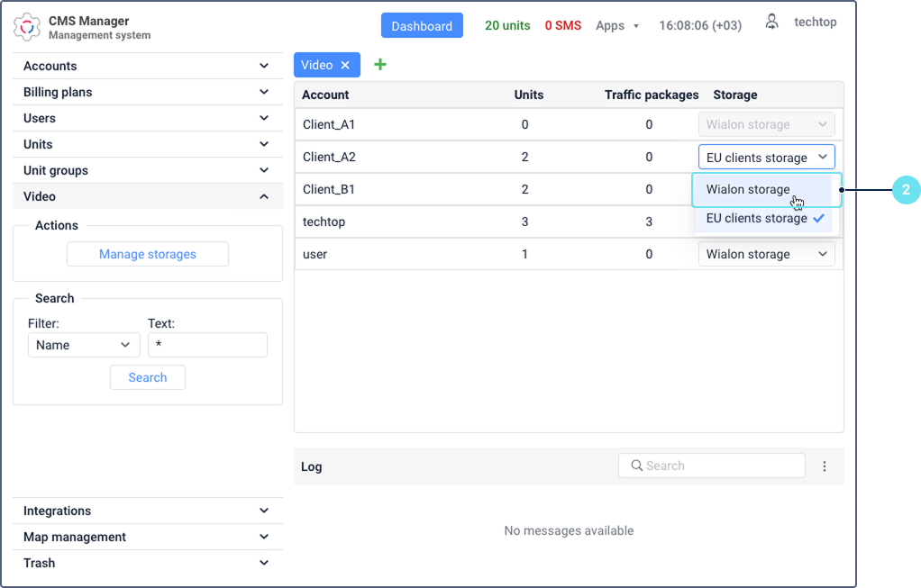Image resolution: width=921 pixels, height=588 pixels.
Task: Click the CMS Manager gear logo
Action: 28,27
